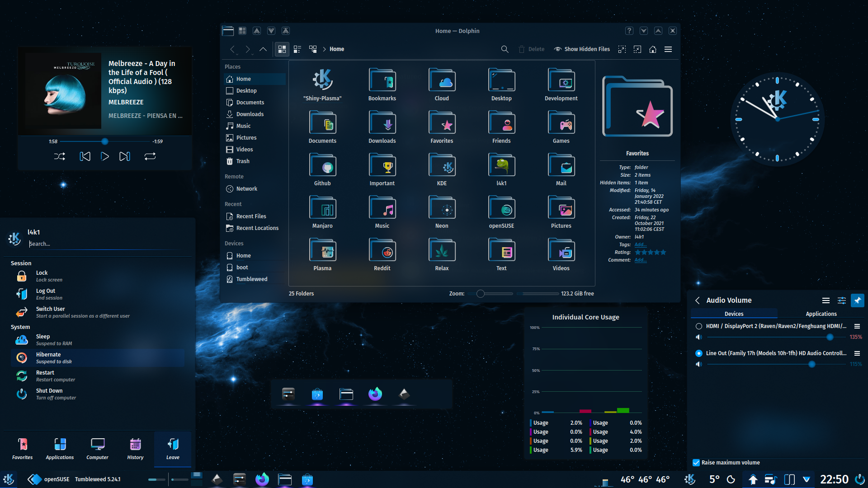Screen dimensions: 868x488
Task: Go up to parent folder in Dolphin
Action: [263, 49]
